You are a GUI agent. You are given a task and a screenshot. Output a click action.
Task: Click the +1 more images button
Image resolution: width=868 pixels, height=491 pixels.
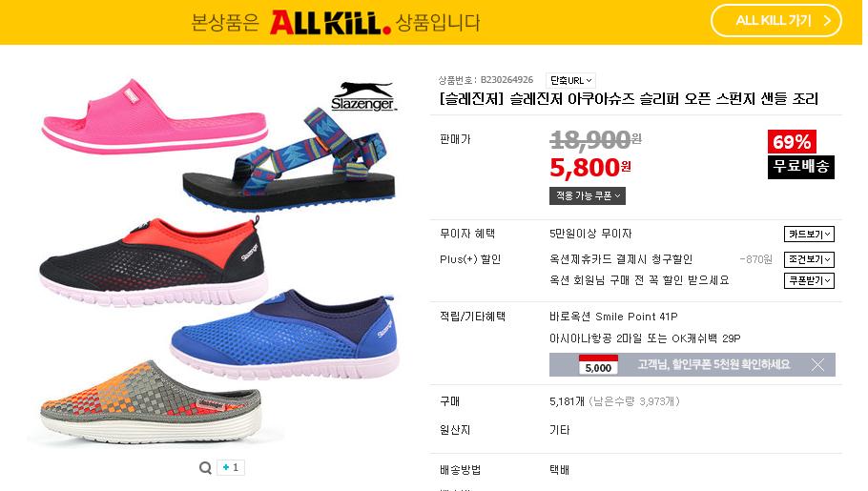click(x=231, y=467)
